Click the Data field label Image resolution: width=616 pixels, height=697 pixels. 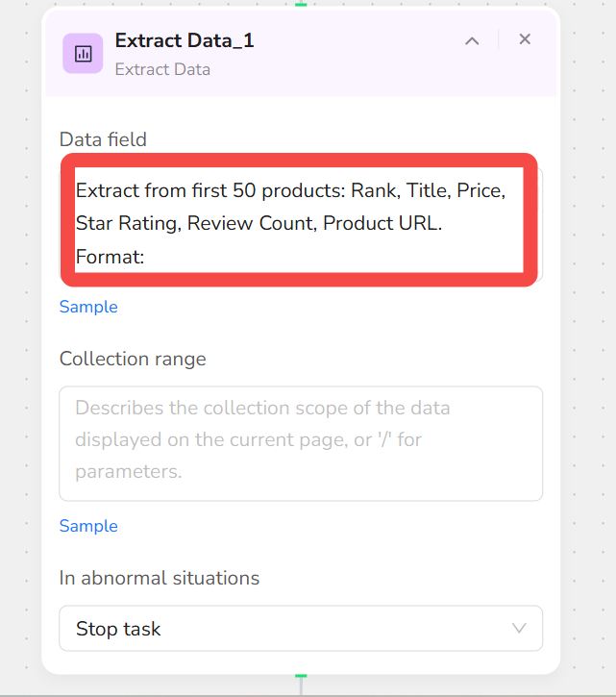point(103,139)
